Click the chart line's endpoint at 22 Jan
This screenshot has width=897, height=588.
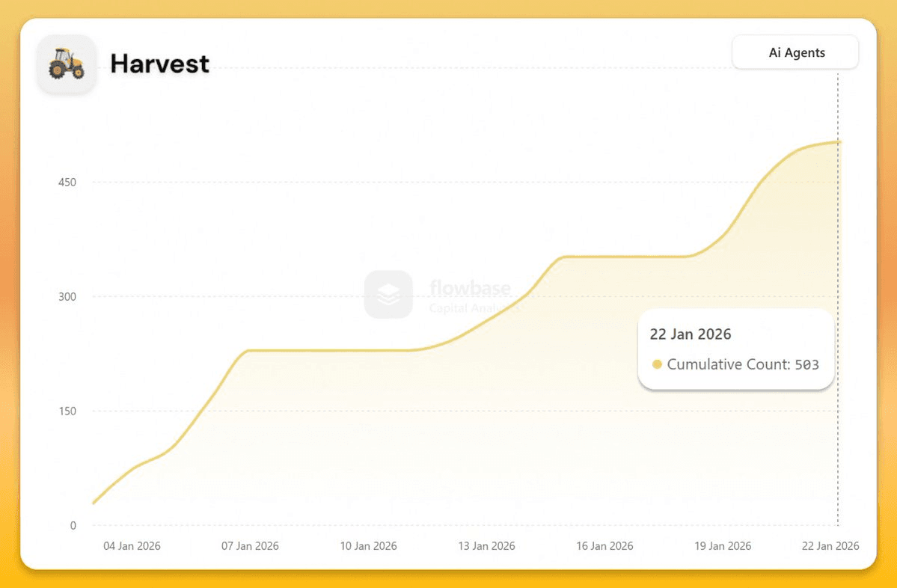point(838,142)
